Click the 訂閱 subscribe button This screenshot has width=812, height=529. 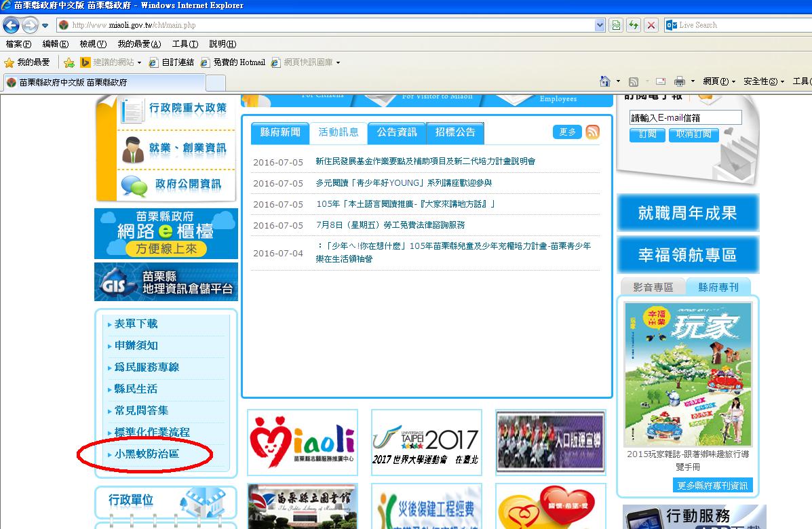[647, 134]
